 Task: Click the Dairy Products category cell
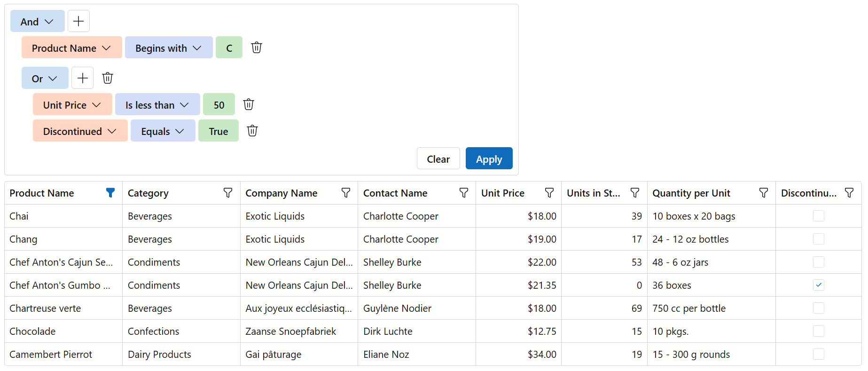[181, 354]
